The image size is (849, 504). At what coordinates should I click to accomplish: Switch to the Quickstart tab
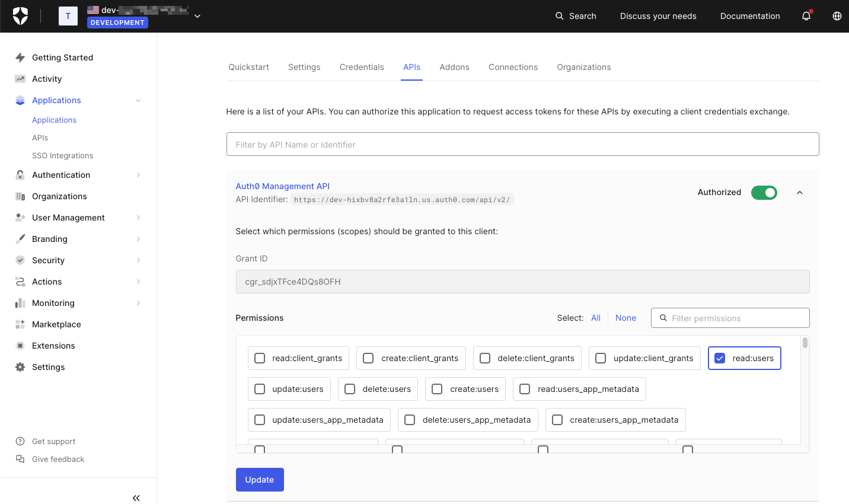249,67
